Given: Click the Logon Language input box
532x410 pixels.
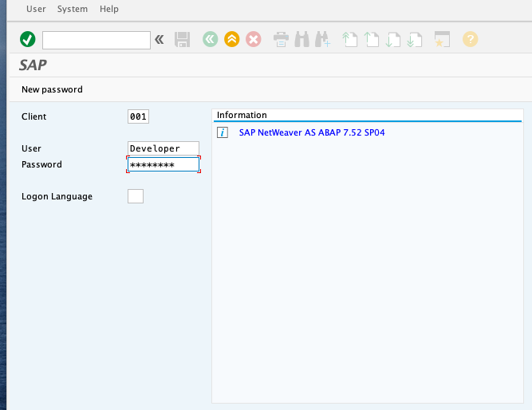Looking at the screenshot, I should [136, 196].
